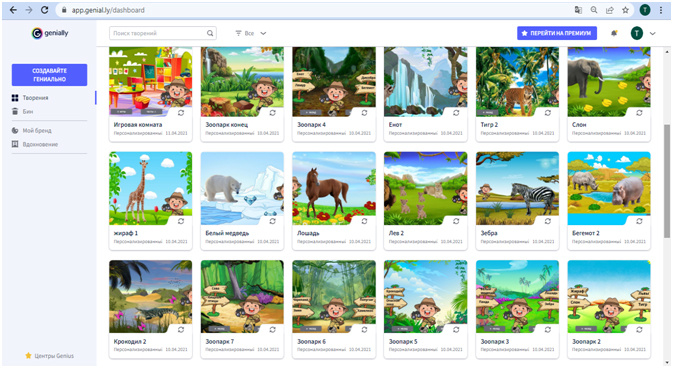Open the Зебра zebra thumbnail
The width and height of the screenshot is (673, 368).
pos(517,188)
